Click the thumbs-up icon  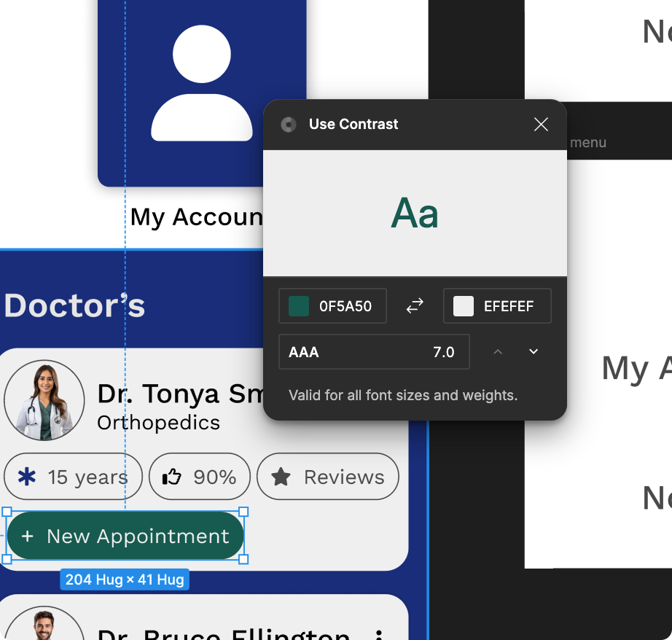click(171, 477)
